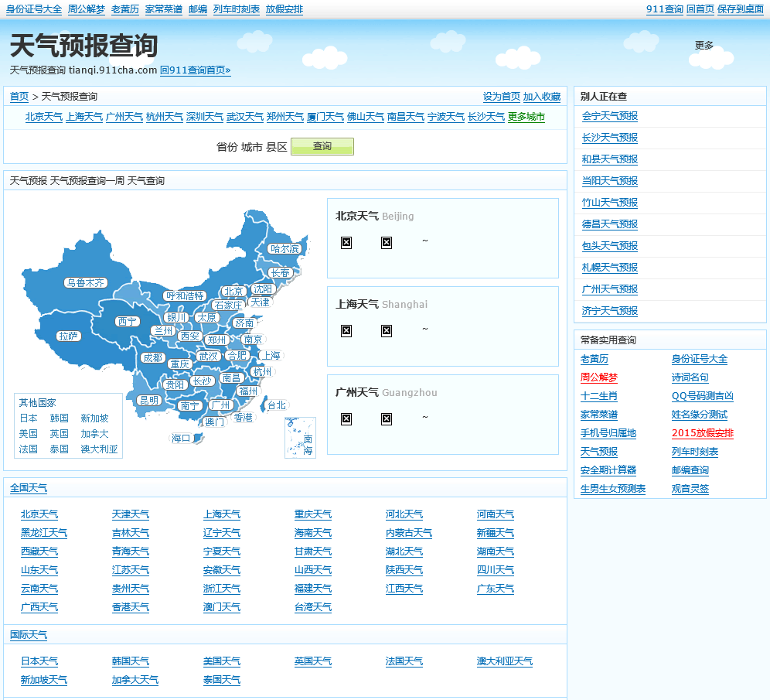Open 会宁天气预报 in sidebar
This screenshot has height=700, width=770.
click(x=609, y=116)
